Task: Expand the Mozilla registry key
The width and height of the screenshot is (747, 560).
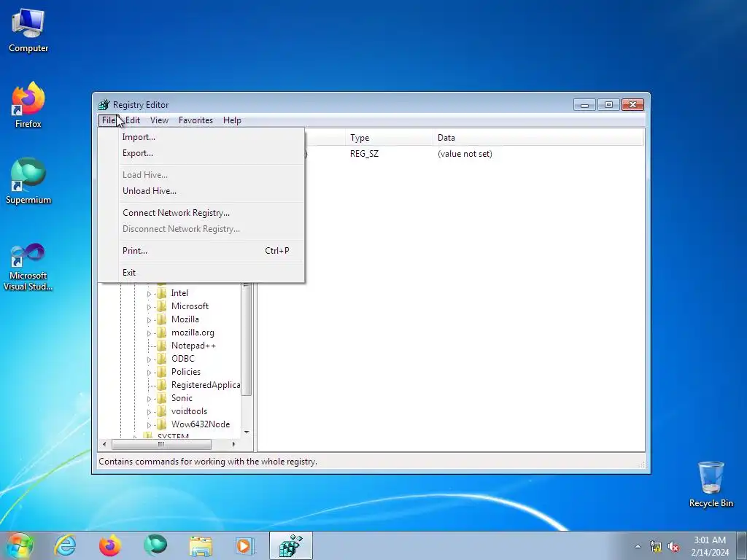Action: tap(149, 320)
